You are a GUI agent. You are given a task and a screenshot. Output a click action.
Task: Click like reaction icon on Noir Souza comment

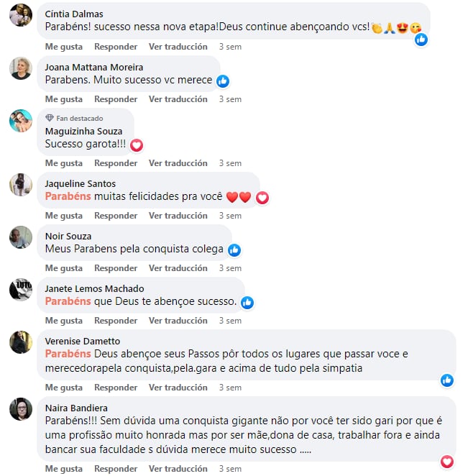click(x=234, y=250)
